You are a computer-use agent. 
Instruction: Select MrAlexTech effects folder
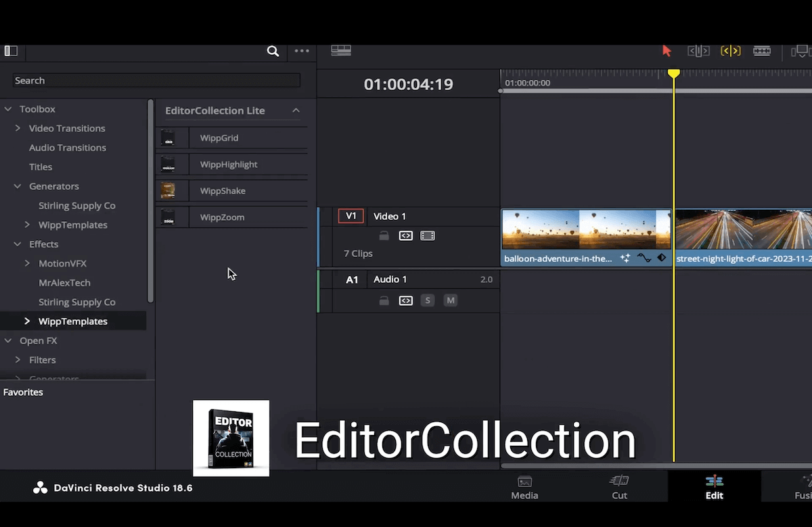pos(64,283)
